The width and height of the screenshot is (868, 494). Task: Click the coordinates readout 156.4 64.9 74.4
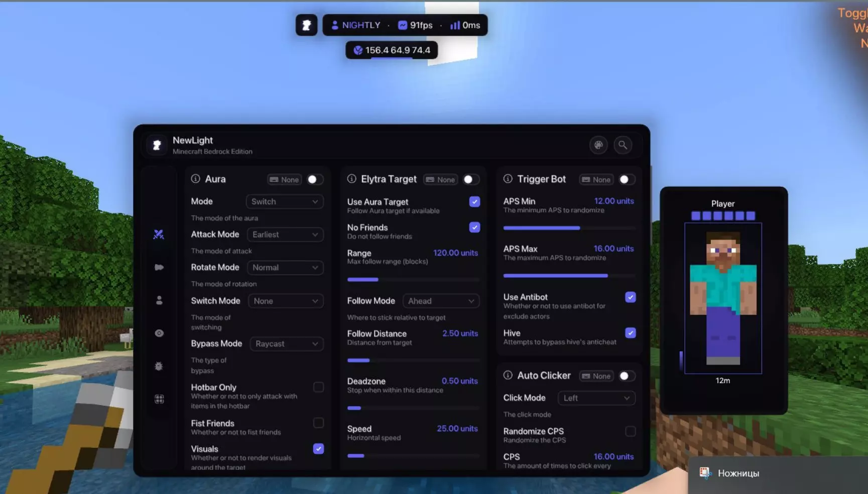398,50
